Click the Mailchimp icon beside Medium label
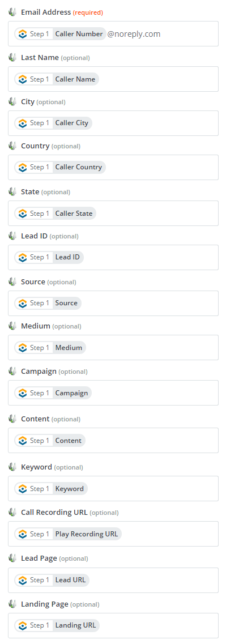 tap(12, 326)
